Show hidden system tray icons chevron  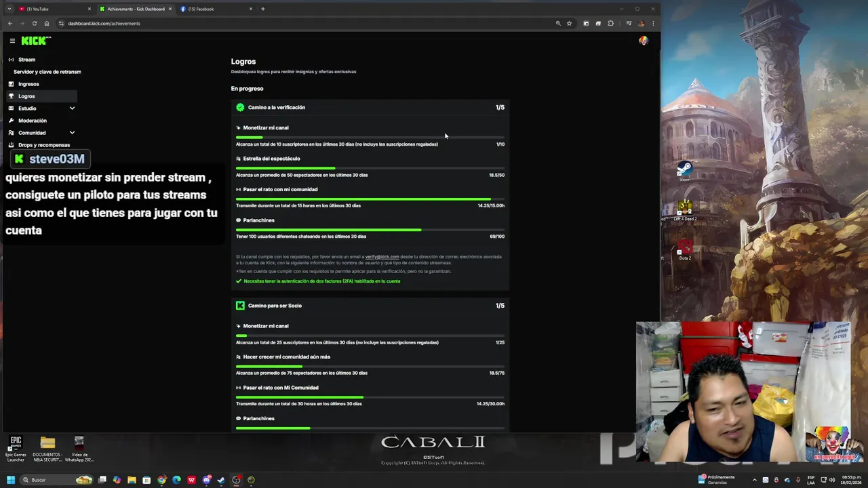(x=754, y=480)
